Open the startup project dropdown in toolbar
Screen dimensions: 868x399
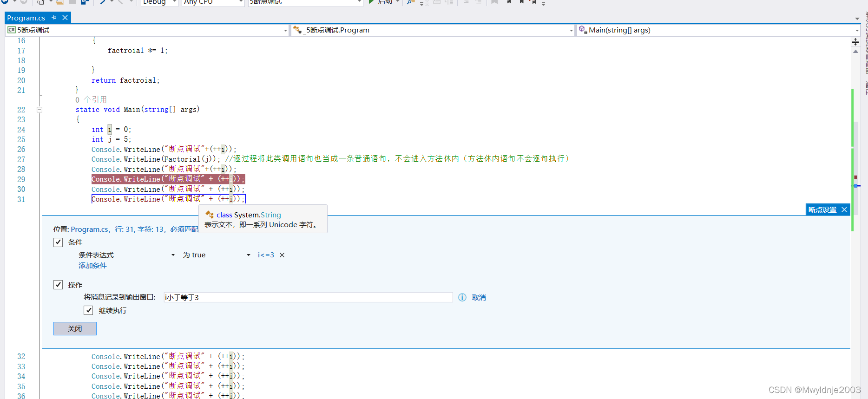coord(305,2)
